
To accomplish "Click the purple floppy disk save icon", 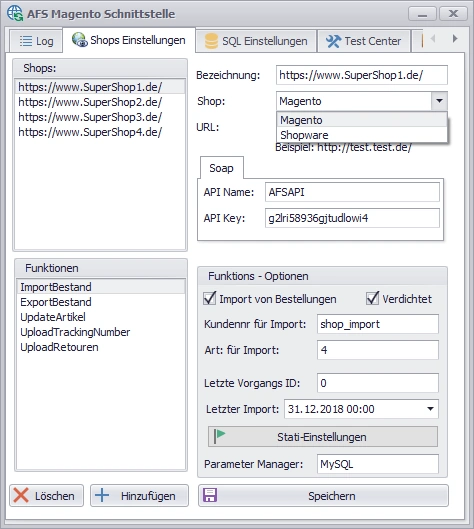I will (x=210, y=495).
